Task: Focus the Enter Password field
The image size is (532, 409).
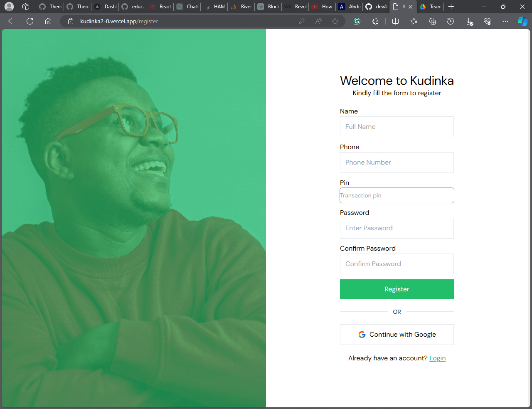Action: [397, 228]
